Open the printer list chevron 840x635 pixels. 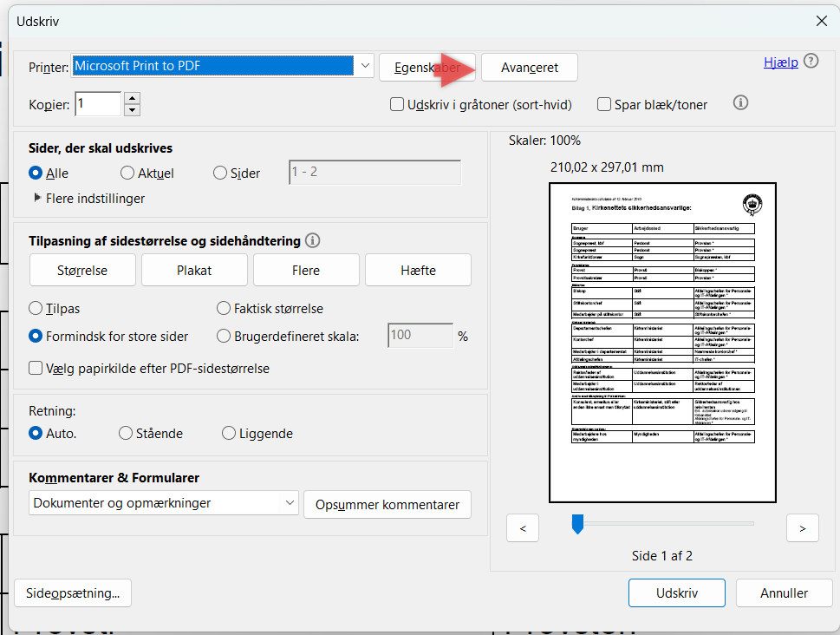(365, 65)
